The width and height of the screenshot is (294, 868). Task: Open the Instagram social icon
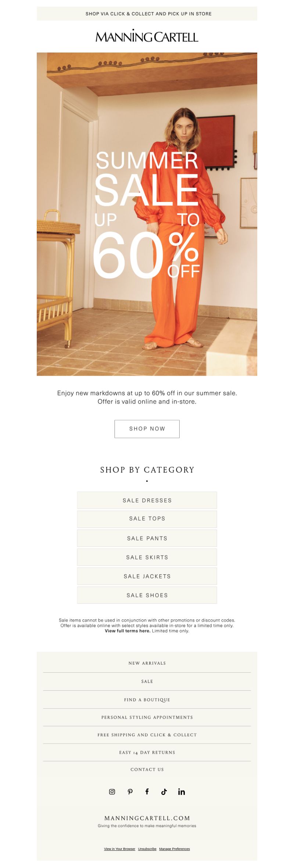point(112,792)
